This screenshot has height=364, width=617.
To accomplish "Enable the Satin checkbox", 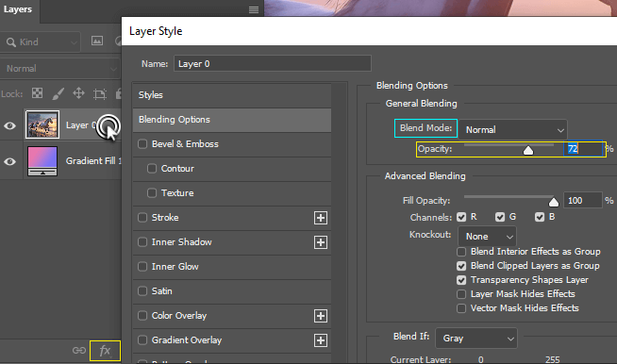I will (142, 290).
